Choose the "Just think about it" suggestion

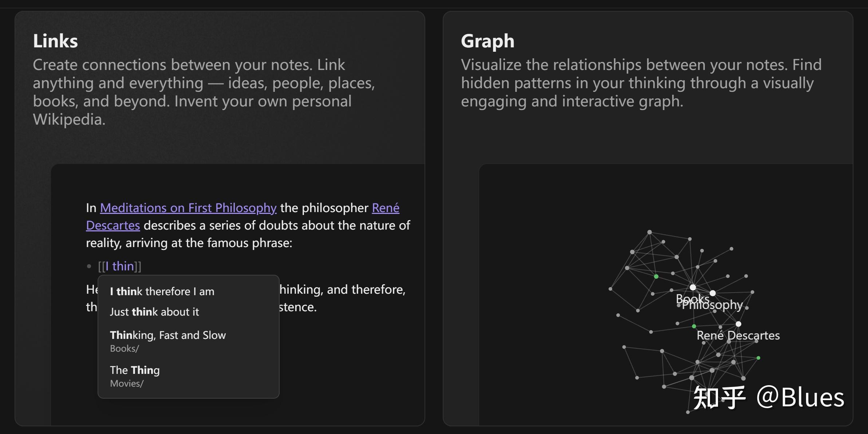pyautogui.click(x=154, y=312)
